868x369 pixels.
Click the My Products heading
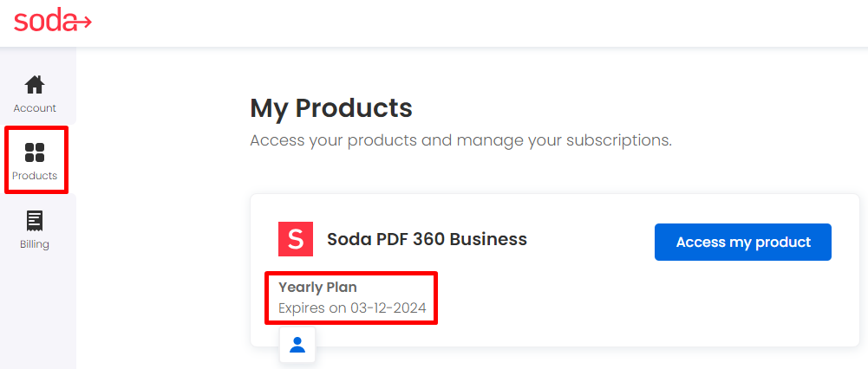click(x=331, y=108)
